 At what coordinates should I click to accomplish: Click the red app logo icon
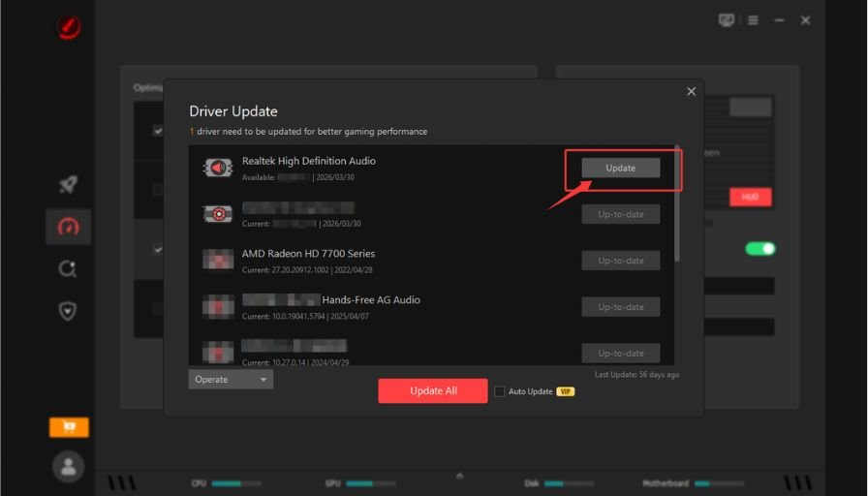[69, 26]
